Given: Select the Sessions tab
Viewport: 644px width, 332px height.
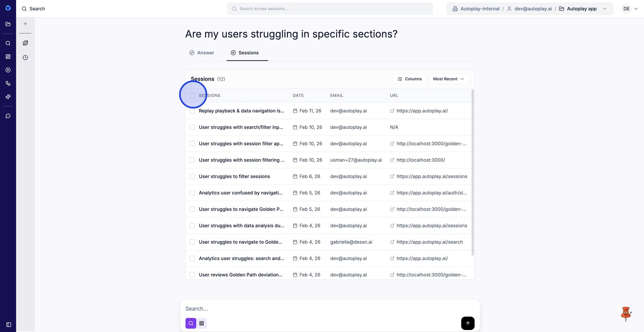Looking at the screenshot, I should 245,53.
